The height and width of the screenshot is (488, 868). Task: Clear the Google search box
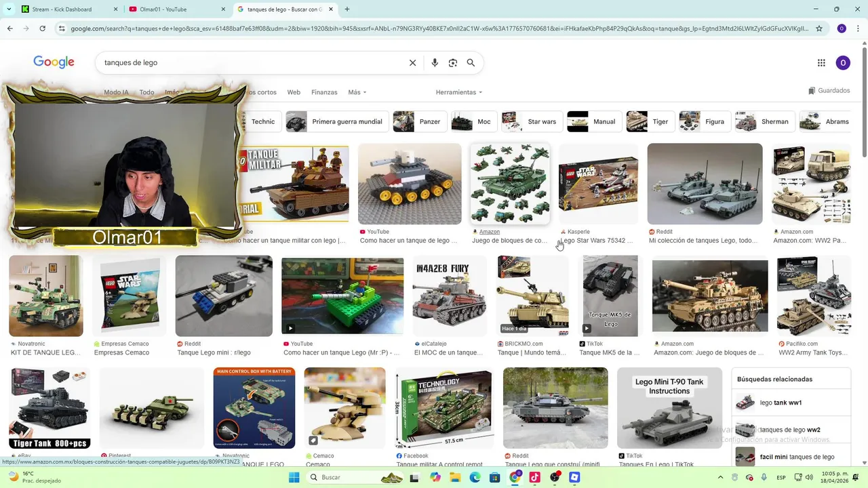[x=412, y=62]
